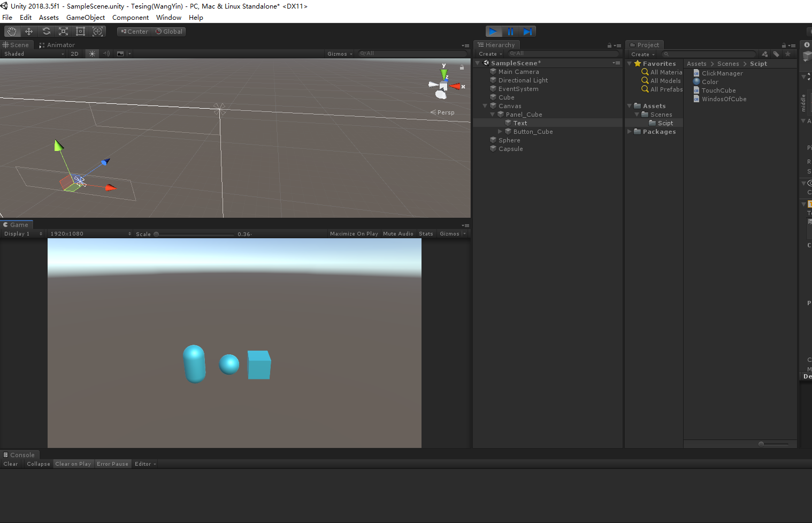
Task: Open SampleScene options menu icon
Action: point(616,63)
